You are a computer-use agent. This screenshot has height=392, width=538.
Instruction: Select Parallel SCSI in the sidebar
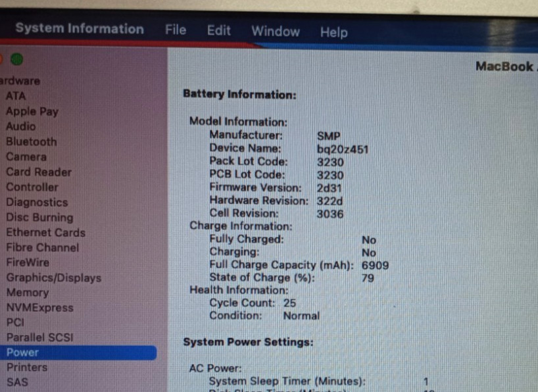40,337
